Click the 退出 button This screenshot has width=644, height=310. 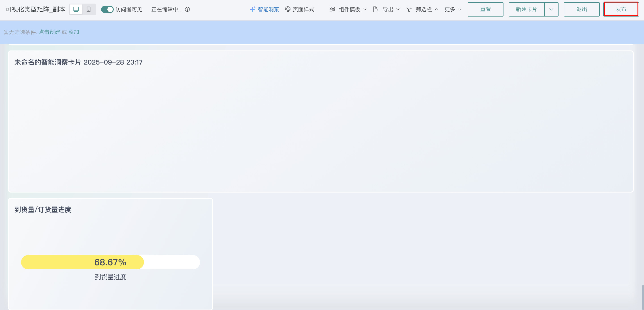point(582,9)
